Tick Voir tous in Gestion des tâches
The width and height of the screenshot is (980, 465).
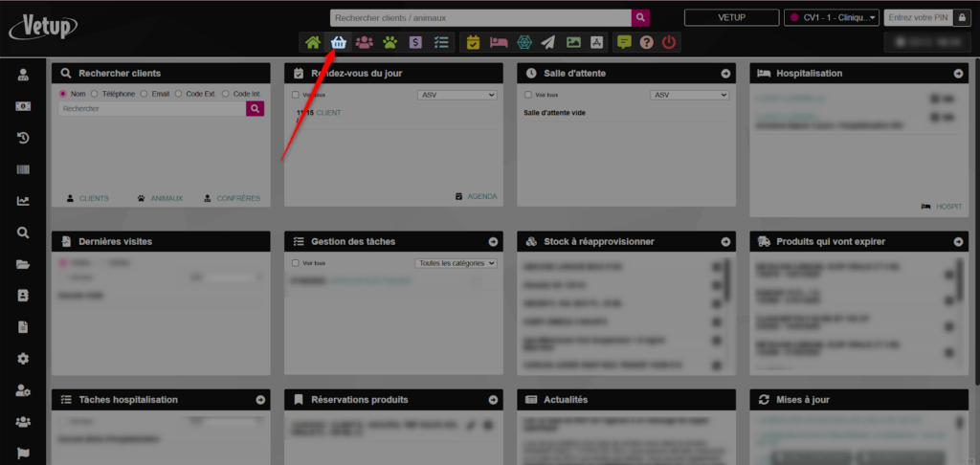pyautogui.click(x=295, y=262)
